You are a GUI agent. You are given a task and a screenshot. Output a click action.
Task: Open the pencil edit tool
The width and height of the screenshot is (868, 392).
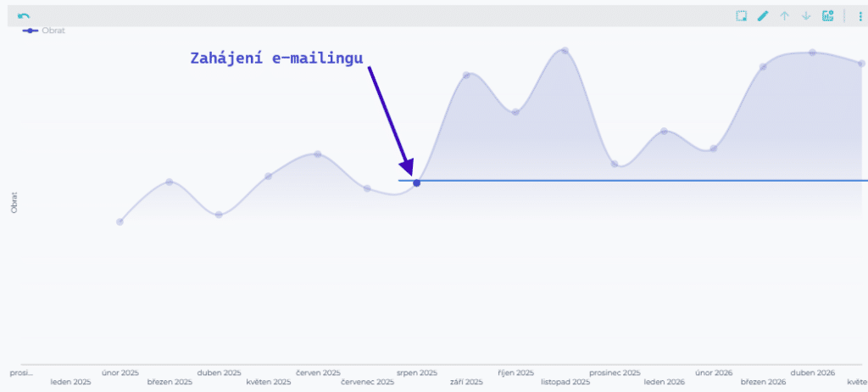[763, 16]
